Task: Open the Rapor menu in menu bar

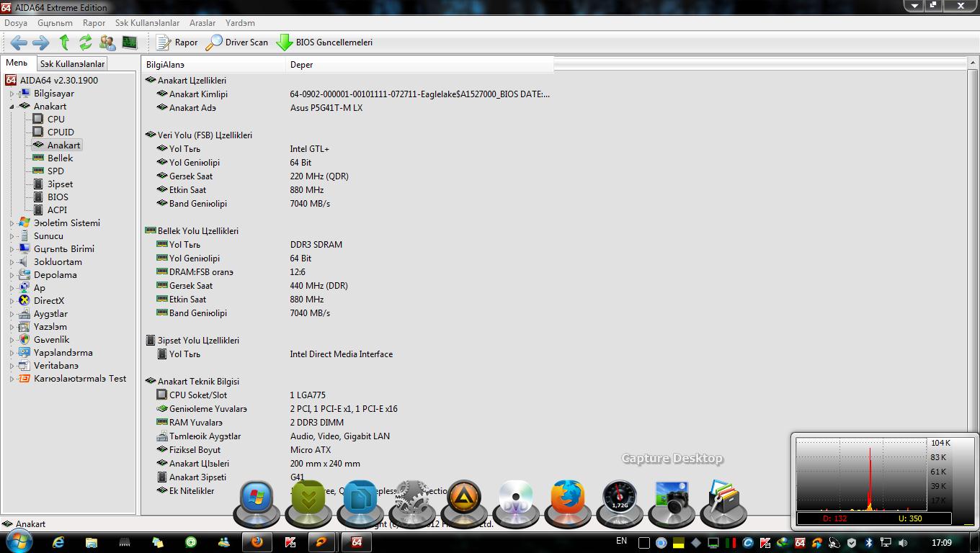Action: [x=94, y=23]
